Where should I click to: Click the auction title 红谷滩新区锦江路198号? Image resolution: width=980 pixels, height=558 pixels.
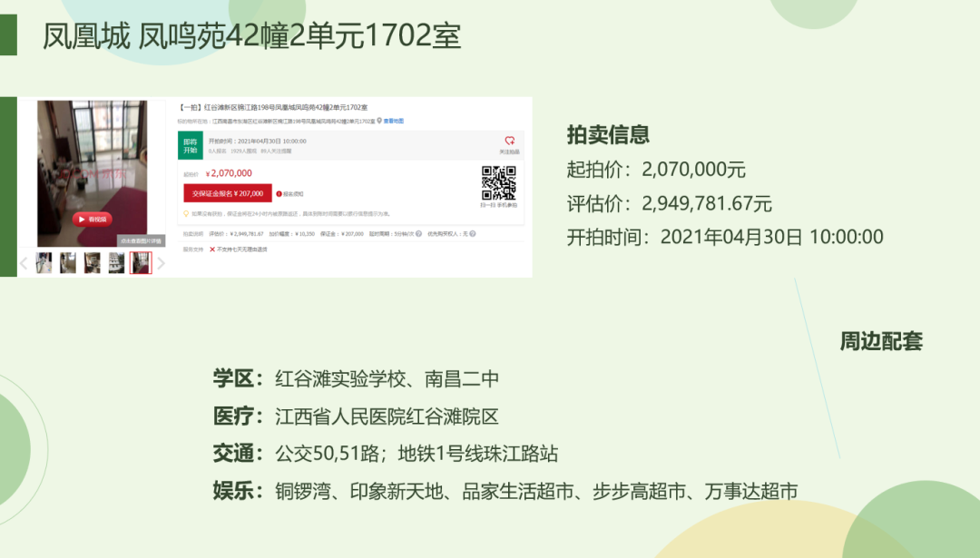coord(272,108)
